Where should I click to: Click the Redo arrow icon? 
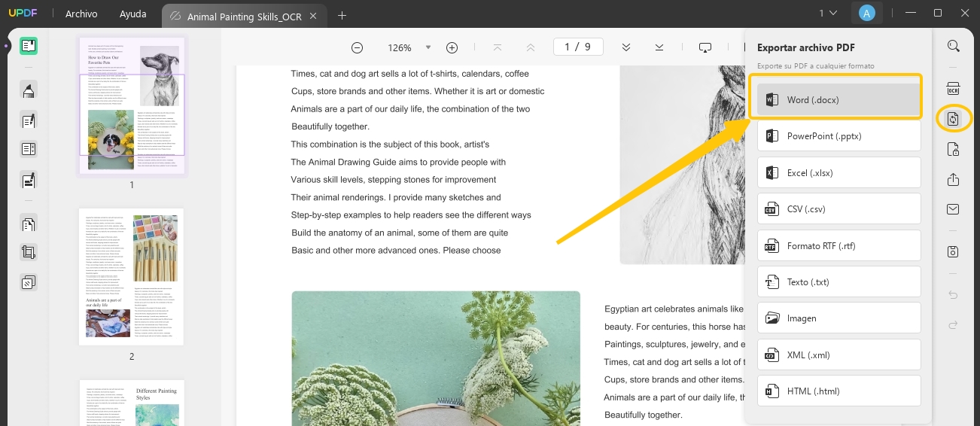[954, 324]
